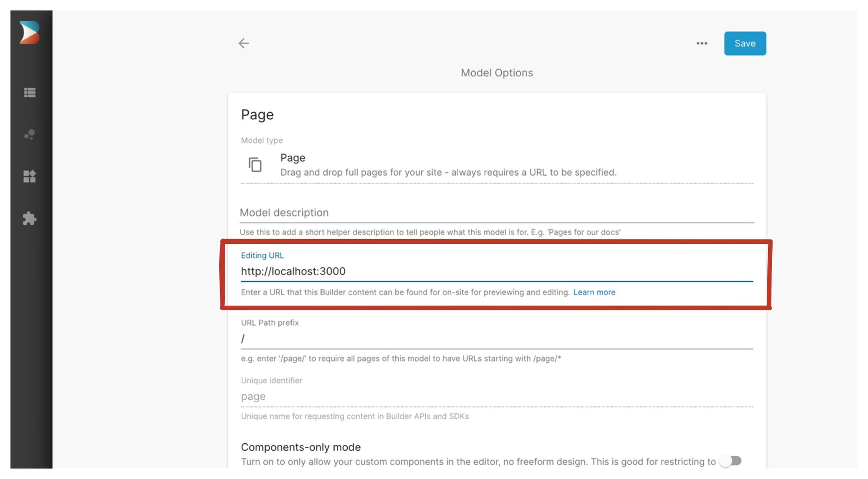Screen dimensions: 868x479
Task: Click the "Model Options" page title
Action: pos(496,72)
